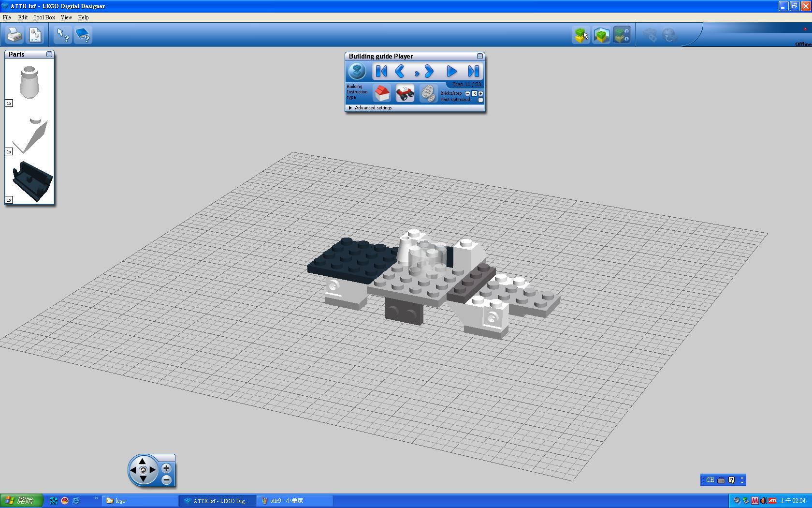Collapse the Parts panel
The image size is (812, 508).
[x=49, y=54]
